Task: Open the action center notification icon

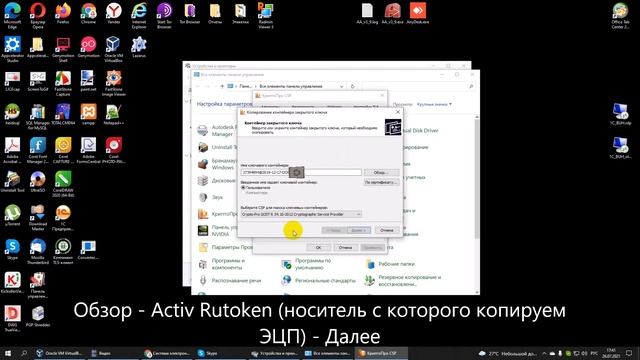Action: coord(629,353)
